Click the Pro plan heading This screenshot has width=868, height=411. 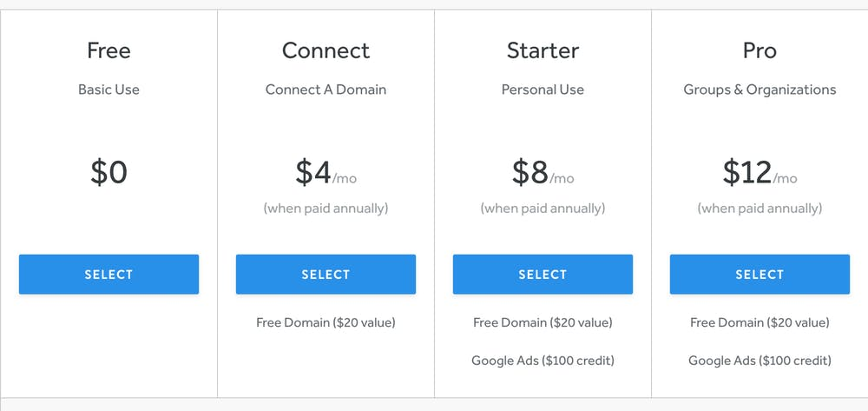coord(759,50)
